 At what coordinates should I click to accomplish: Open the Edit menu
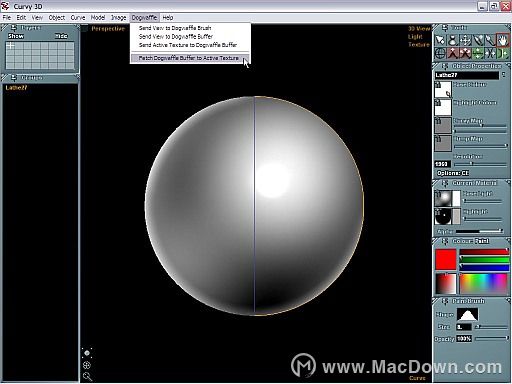coord(21,18)
